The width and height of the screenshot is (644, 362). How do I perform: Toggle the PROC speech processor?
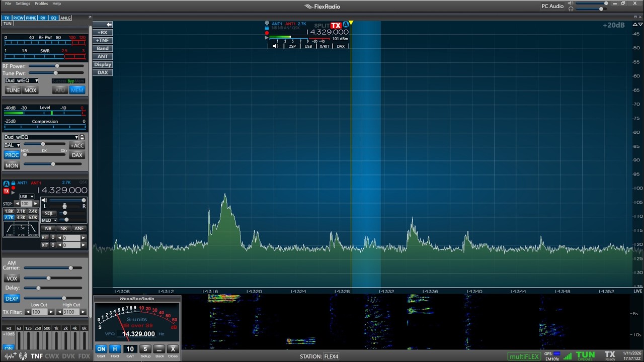point(12,155)
